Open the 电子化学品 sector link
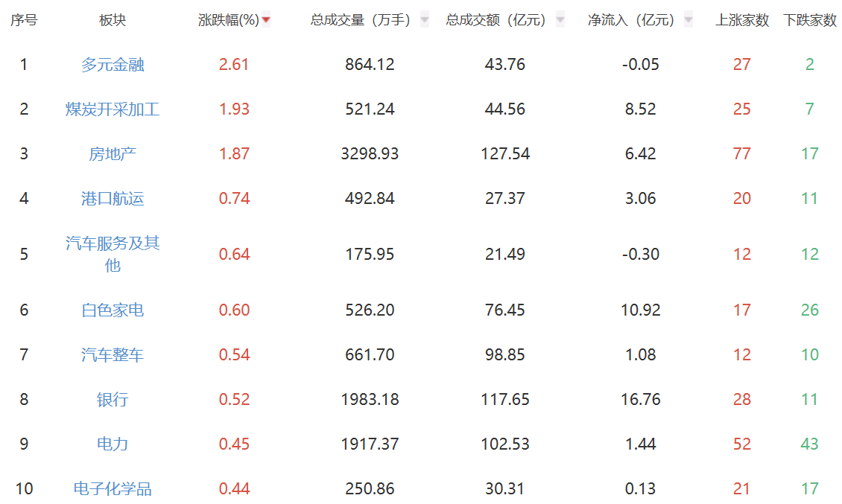Image resolution: width=842 pixels, height=504 pixels. [113, 489]
